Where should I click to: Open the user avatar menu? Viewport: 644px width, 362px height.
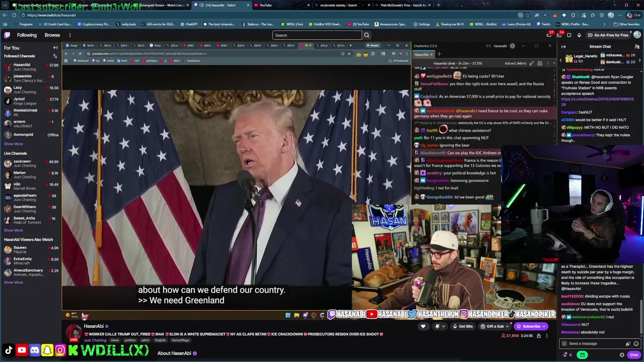tap(637, 35)
